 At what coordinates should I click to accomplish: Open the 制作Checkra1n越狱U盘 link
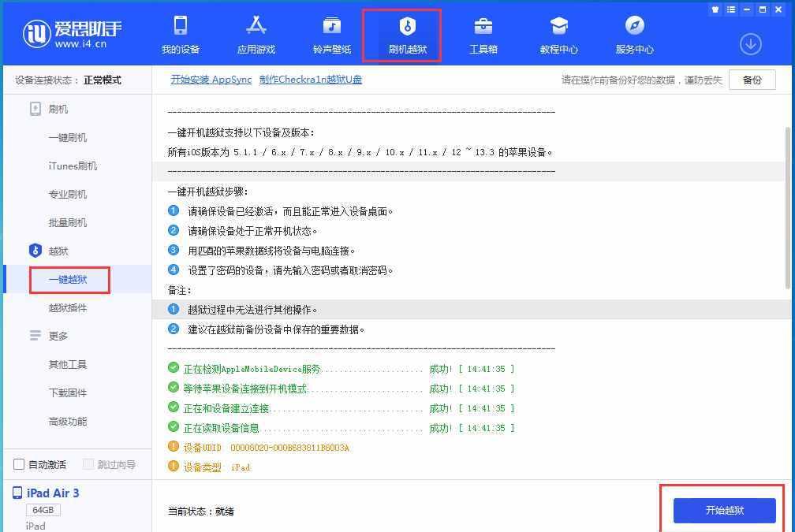coord(310,80)
